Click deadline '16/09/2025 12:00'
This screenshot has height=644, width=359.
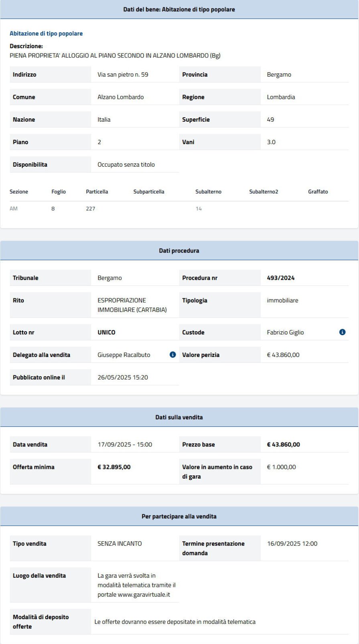click(292, 544)
